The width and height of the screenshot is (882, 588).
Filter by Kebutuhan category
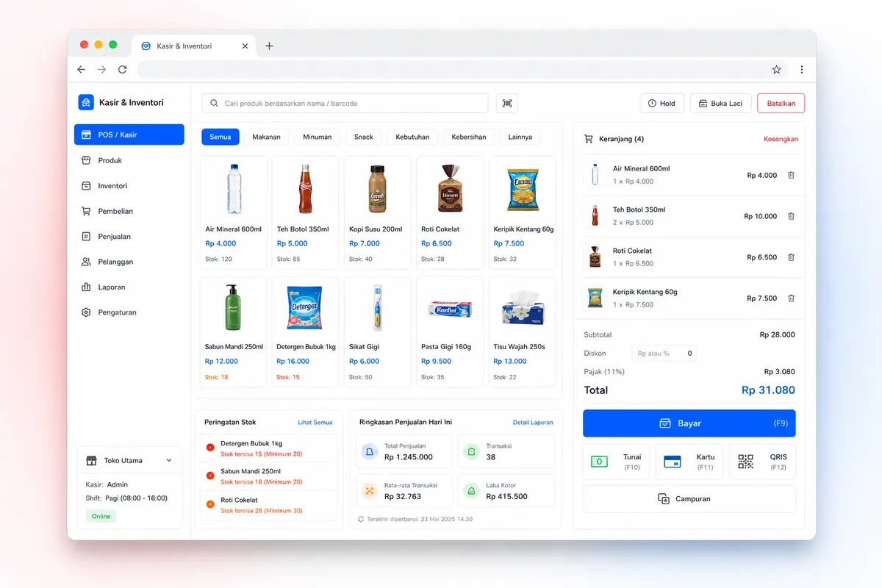coord(412,137)
